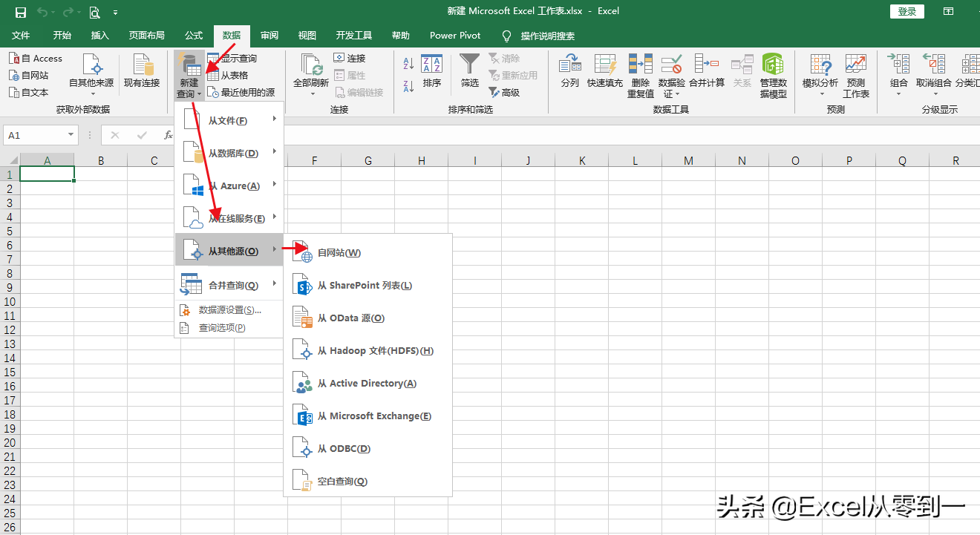Toggle the 筛选 filter funnel
The width and height of the screenshot is (980, 535).
470,72
